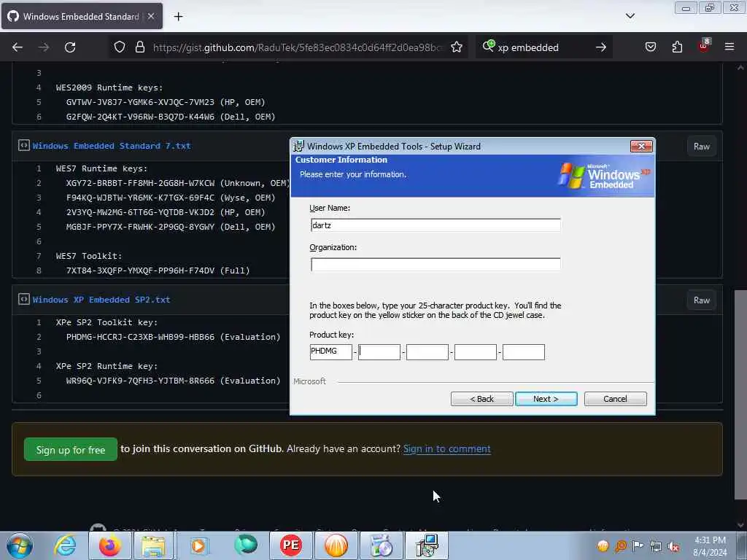
Task: Select key GVTWV-JV8J7-YGMK6-XVJQC-7VM23 (HP, OEM)
Action: pos(166,102)
